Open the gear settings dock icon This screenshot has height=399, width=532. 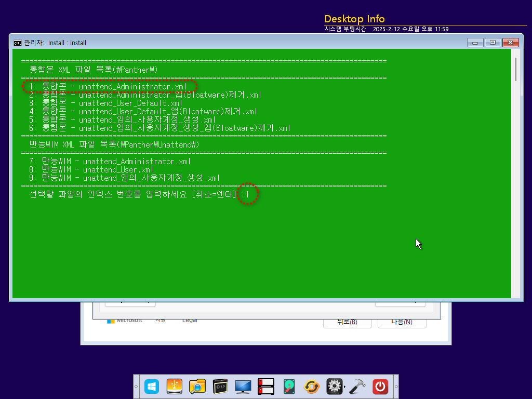pos(334,387)
